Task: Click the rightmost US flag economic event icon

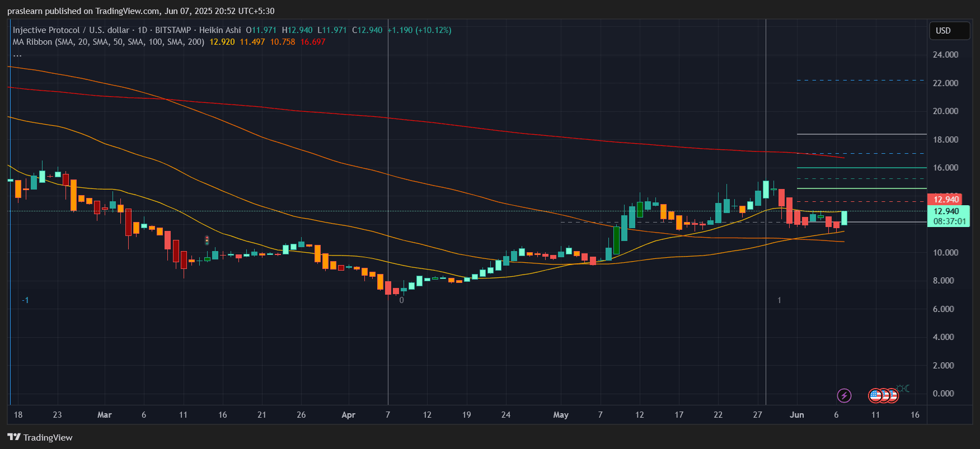Action: pos(892,396)
